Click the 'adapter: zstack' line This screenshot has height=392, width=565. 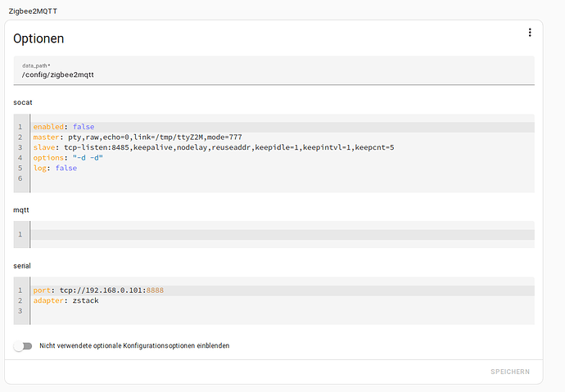coord(66,300)
